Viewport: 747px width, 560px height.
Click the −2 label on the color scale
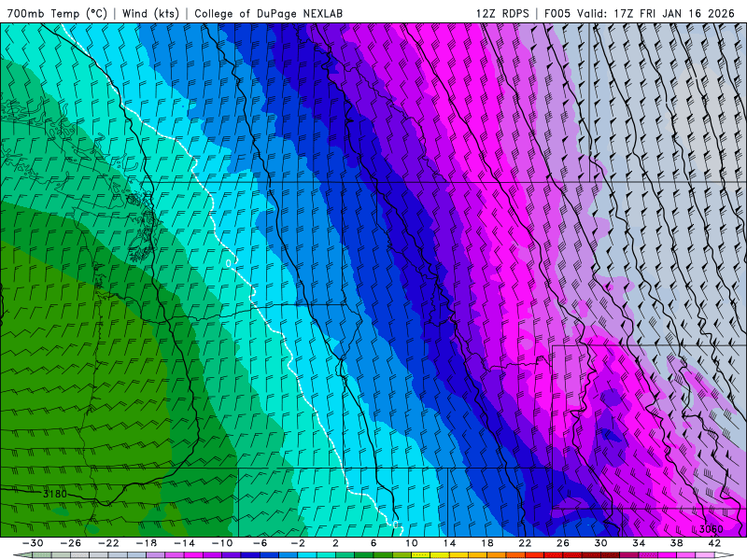[298, 543]
